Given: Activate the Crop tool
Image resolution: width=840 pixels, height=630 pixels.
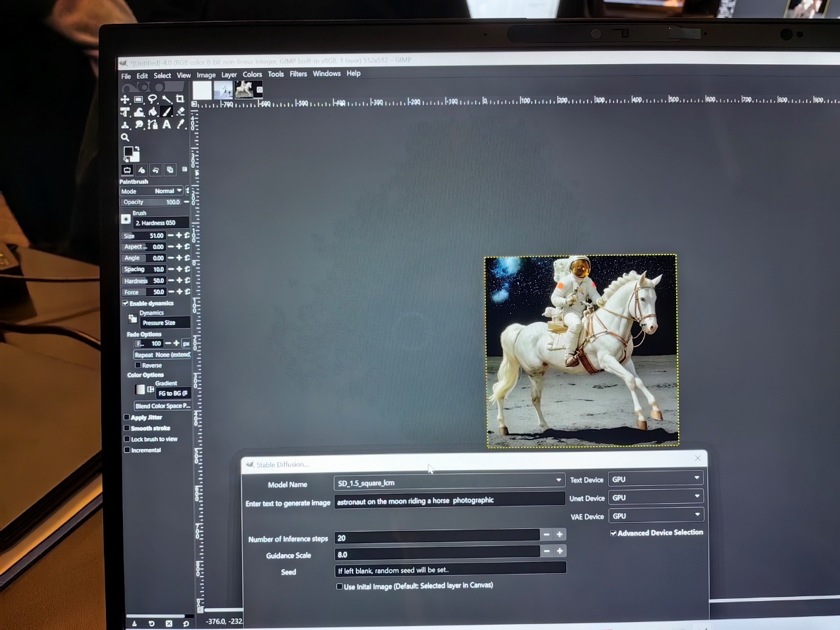Looking at the screenshot, I should [180, 99].
